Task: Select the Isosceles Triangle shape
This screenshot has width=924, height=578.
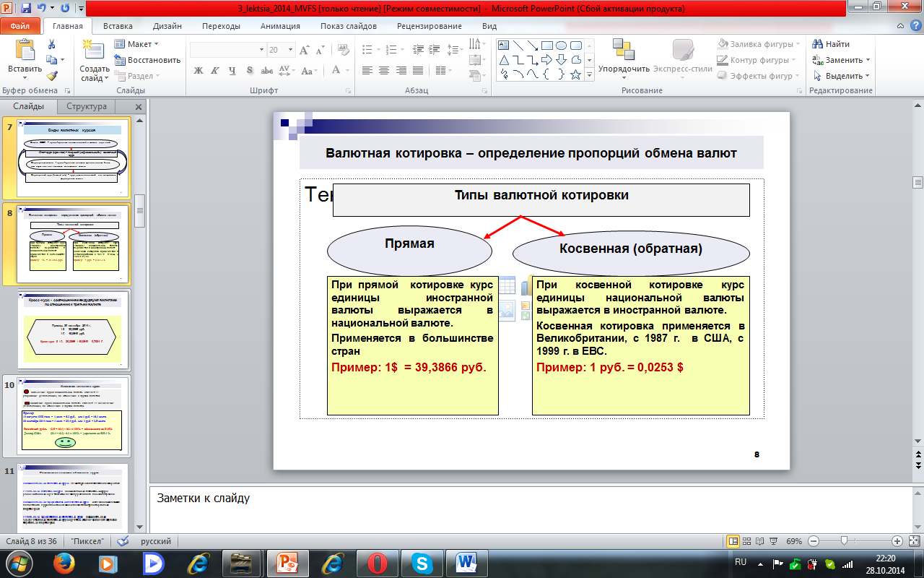Action: [504, 59]
